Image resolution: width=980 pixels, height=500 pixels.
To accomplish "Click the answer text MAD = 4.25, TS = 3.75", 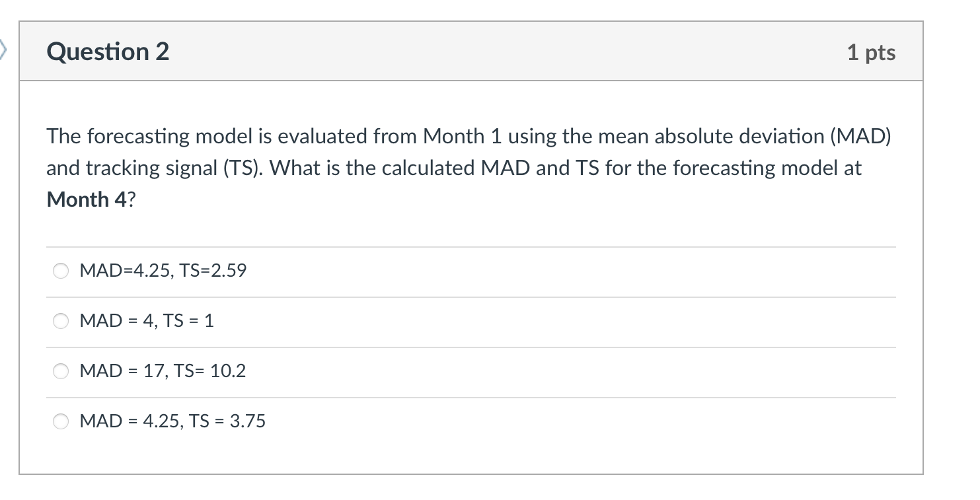I will click(172, 421).
